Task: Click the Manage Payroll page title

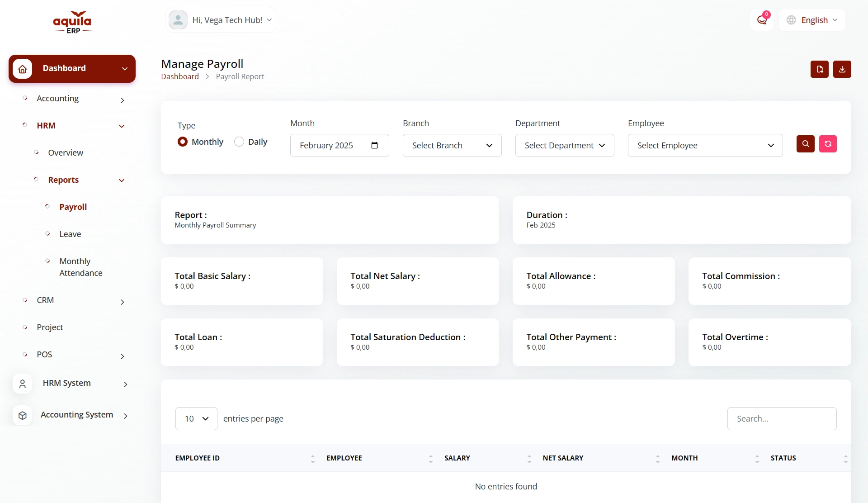Action: point(202,64)
